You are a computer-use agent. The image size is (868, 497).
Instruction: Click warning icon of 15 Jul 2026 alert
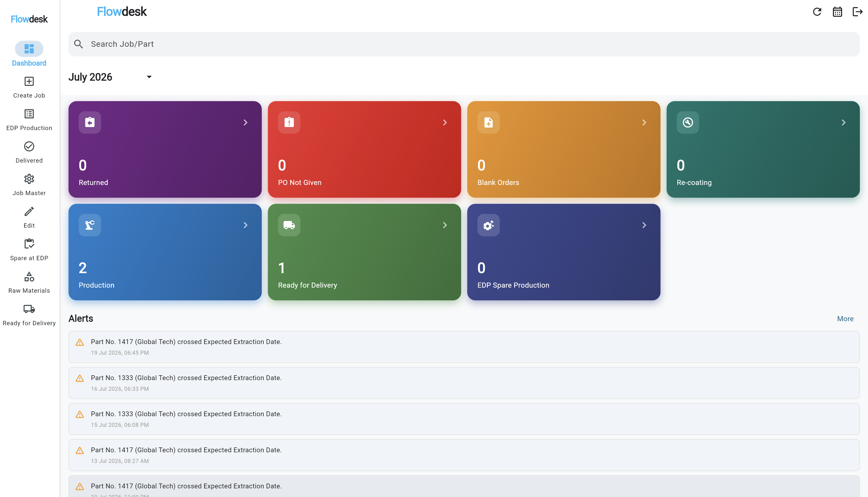click(80, 414)
